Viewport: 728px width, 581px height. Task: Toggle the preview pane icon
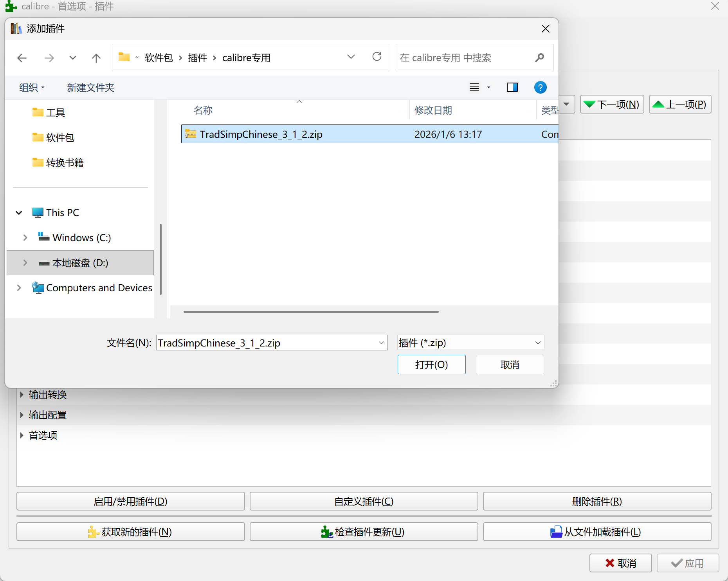pyautogui.click(x=512, y=87)
